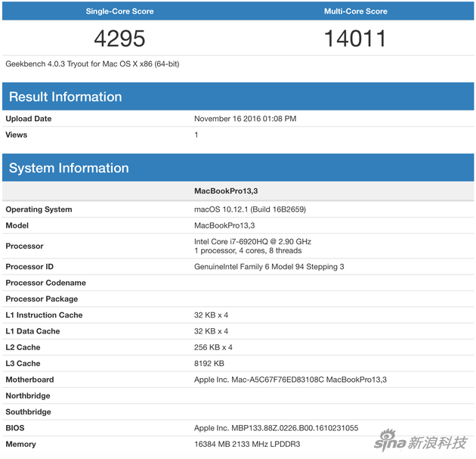Viewport: 476px width, 459px height.
Task: Click the Single-Core Score header
Action: [120, 11]
